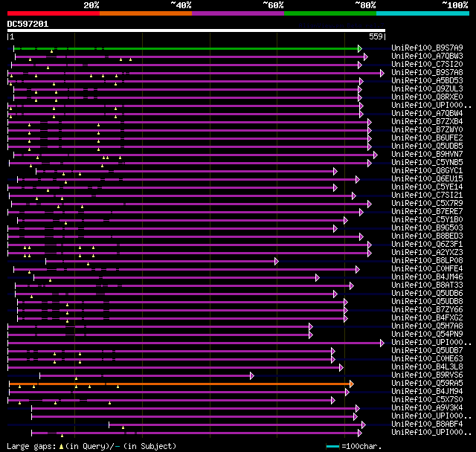Screen dimensions: 476x452
Task: Select the UniRef100_Q5H7A8 label
Action: [x=427, y=326]
